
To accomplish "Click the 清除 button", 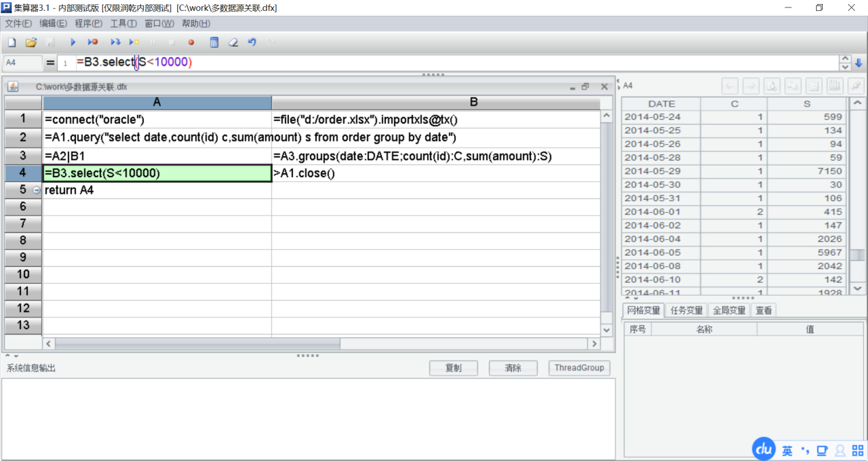I will [x=513, y=368].
